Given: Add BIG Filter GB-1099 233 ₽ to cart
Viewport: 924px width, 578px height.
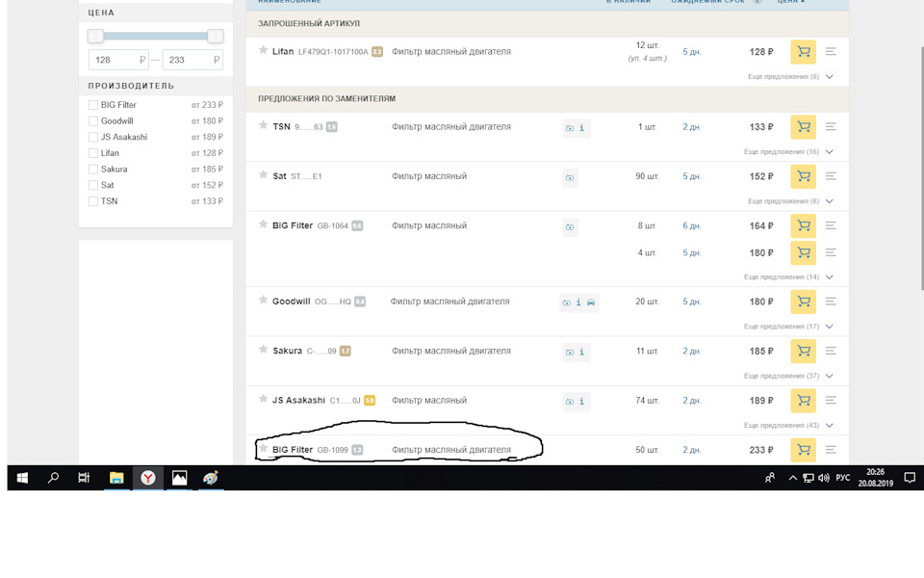Looking at the screenshot, I should [x=803, y=450].
